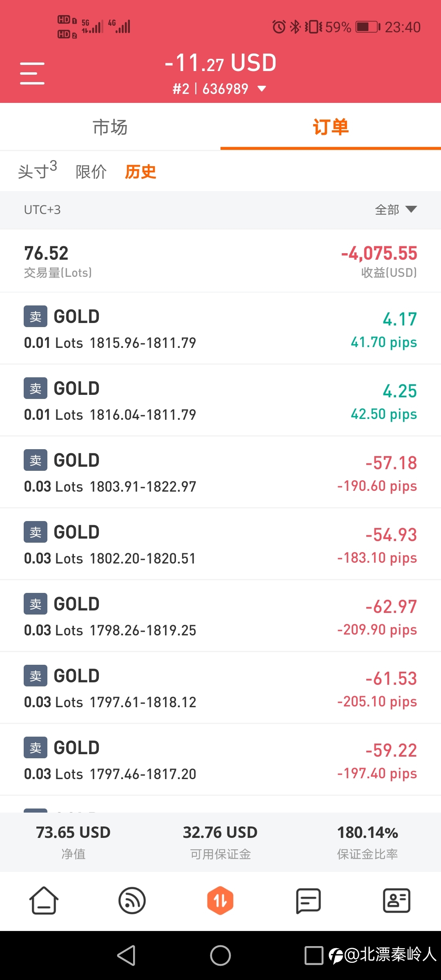Screen dimensions: 441x980
Task: Show 头寸 open positions sub-tab
Action: [x=37, y=171]
